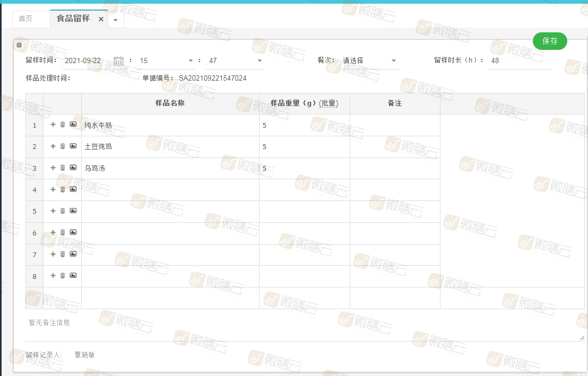The width and height of the screenshot is (588, 376).
Task: Click the calendar icon beside the sample date
Action: (118, 60)
